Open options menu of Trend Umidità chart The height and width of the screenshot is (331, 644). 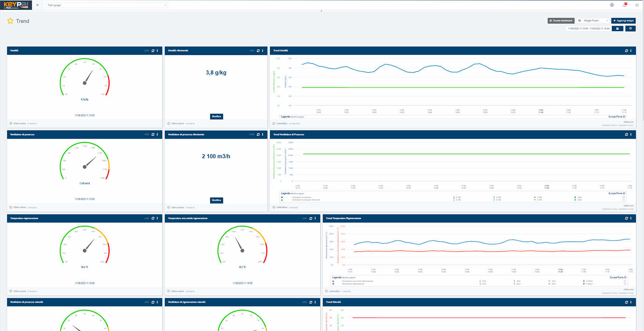click(631, 51)
